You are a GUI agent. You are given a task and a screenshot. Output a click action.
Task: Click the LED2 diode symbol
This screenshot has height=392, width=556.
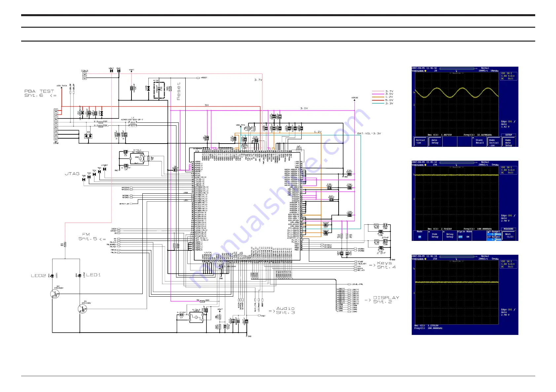pyautogui.click(x=52, y=276)
